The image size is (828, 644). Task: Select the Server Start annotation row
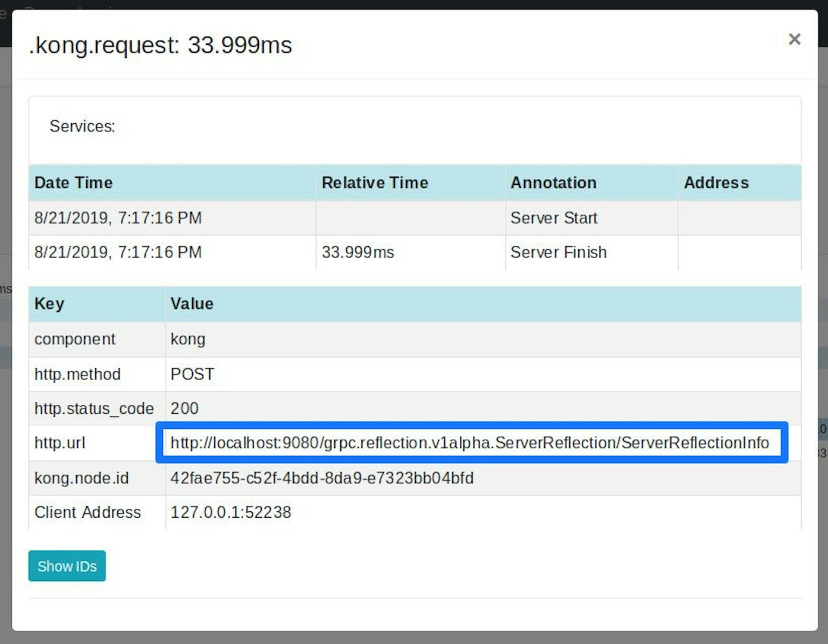coord(554,218)
